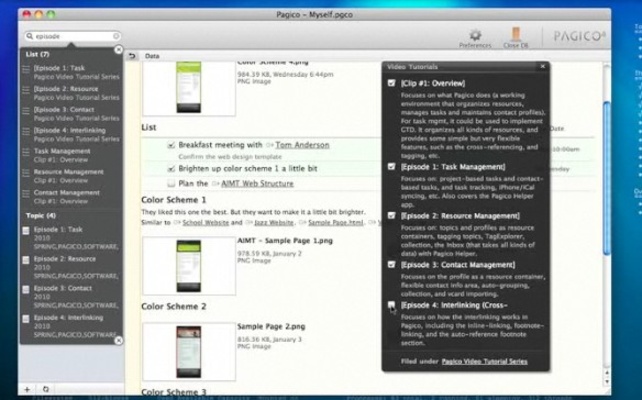Screen dimensions: 642x400
Task: Click link arrow icon before Jazz Website
Action: 249,222
